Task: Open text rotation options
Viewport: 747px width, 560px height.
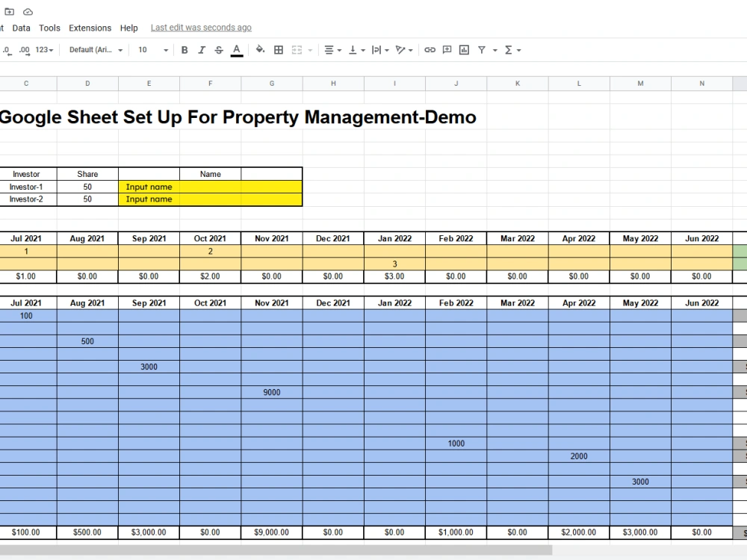Action: click(x=403, y=50)
